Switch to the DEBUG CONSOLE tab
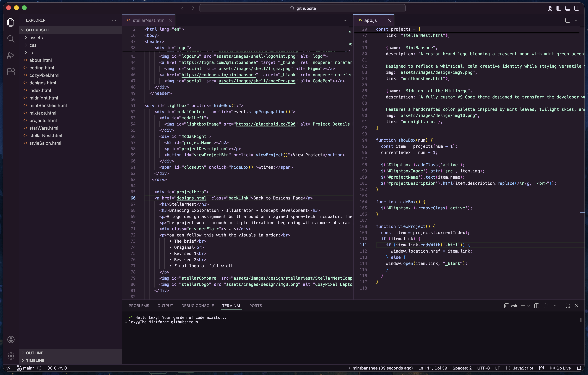This screenshot has width=588, height=375. point(197,306)
